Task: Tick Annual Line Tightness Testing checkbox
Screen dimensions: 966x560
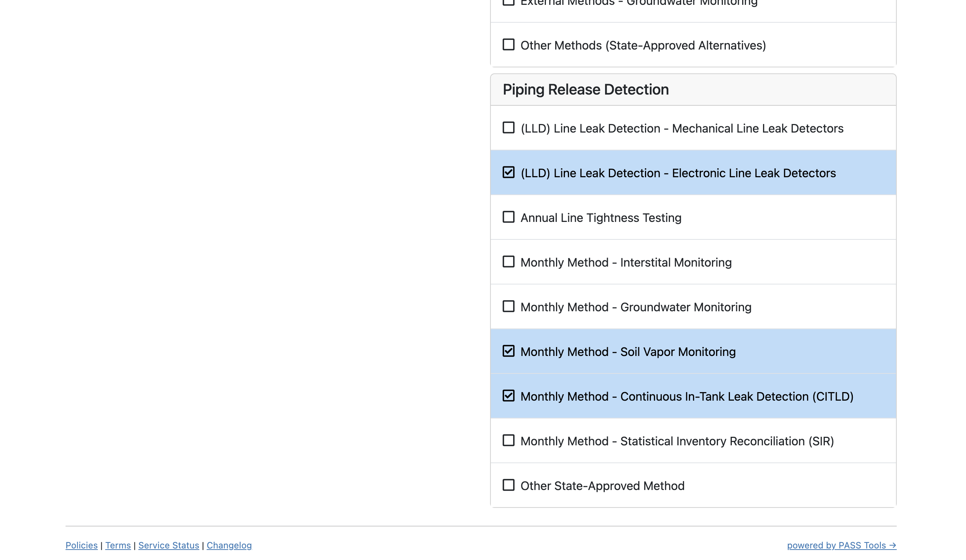Action: (508, 217)
